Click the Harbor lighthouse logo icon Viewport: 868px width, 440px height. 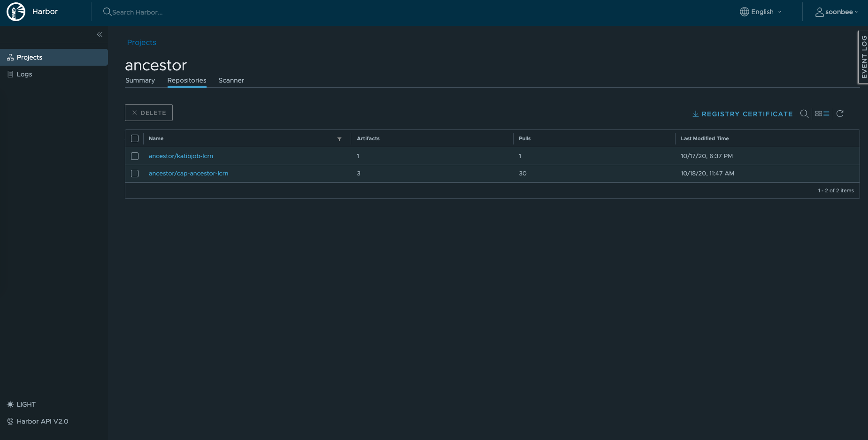[x=16, y=12]
